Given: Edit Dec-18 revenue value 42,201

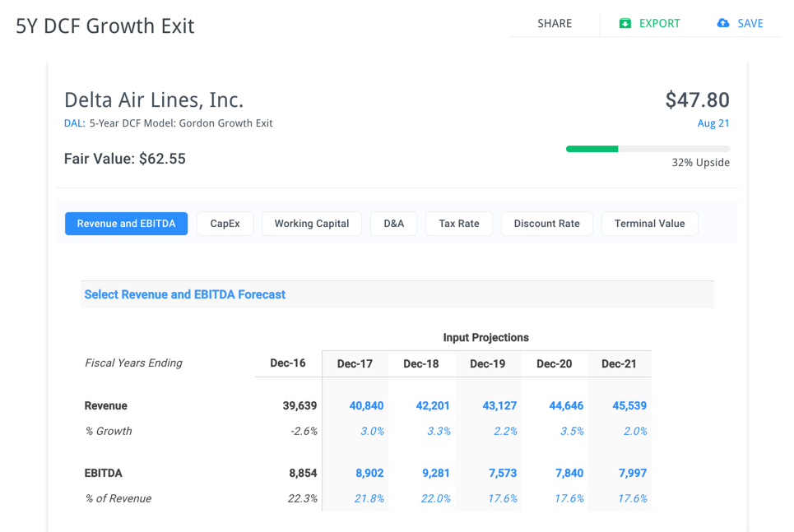Looking at the screenshot, I should coord(433,406).
